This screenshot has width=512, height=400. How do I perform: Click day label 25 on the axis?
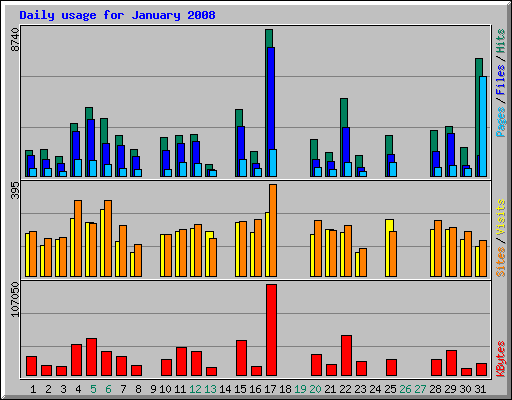[x=390, y=389]
